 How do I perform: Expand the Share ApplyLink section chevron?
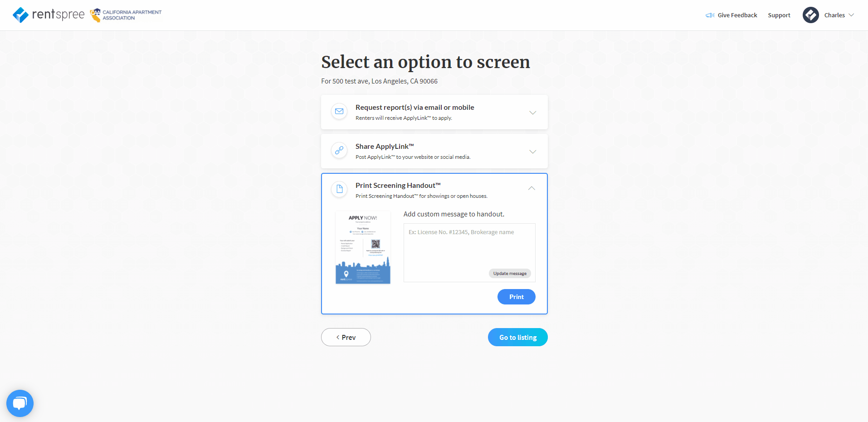click(533, 152)
